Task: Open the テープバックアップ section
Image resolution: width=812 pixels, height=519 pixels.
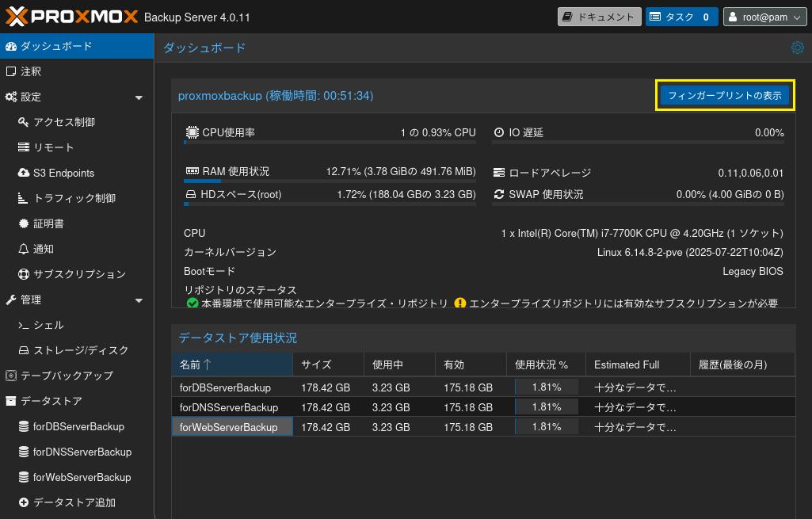Action: click(77, 376)
